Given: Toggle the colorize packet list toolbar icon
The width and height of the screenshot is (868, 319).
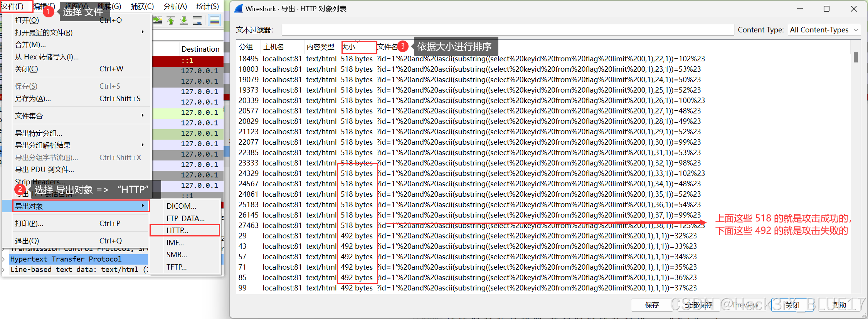Looking at the screenshot, I should coord(214,20).
